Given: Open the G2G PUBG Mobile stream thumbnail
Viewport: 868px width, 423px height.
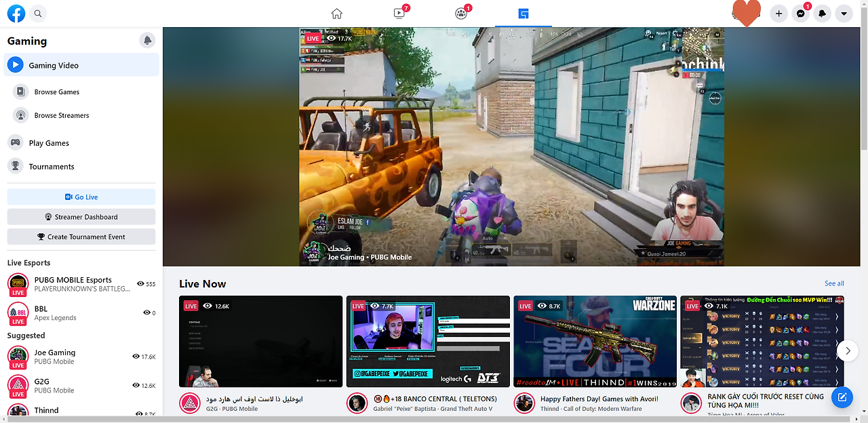Looking at the screenshot, I should (261, 342).
